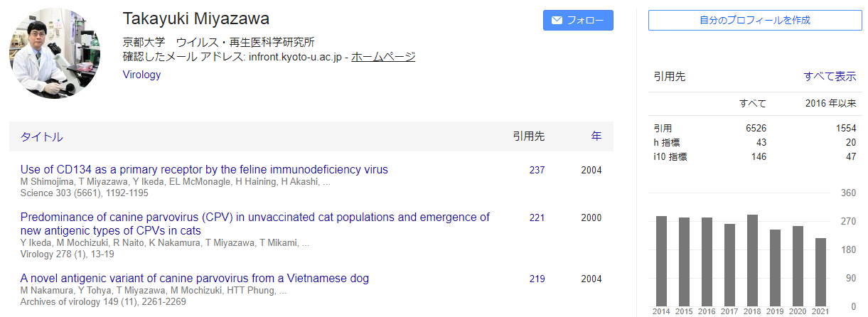868x317 pixels.
Task: Open canine parvovirus unvaccinated cat populations paper
Action: [255, 224]
